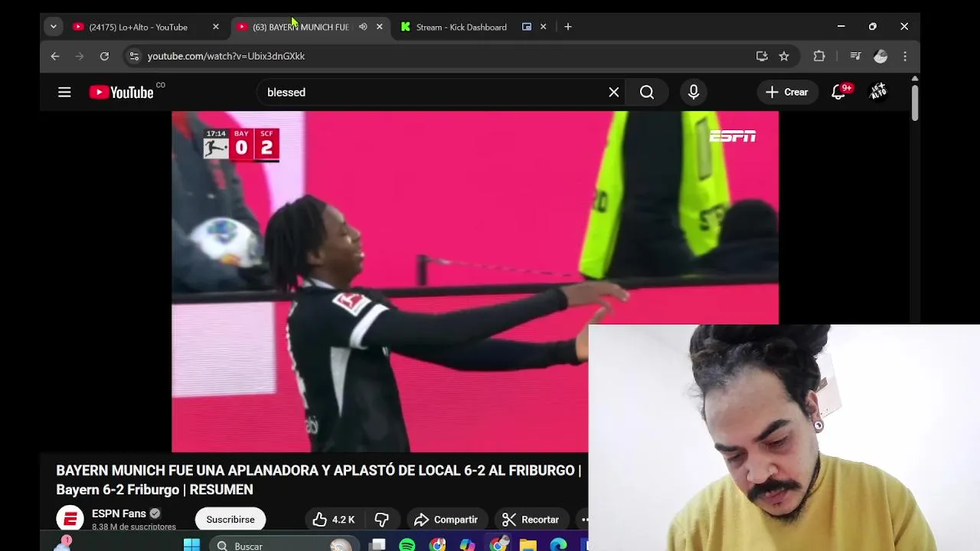Open Microsoft Edge from the taskbar
The height and width of the screenshot is (551, 980).
tap(558, 545)
